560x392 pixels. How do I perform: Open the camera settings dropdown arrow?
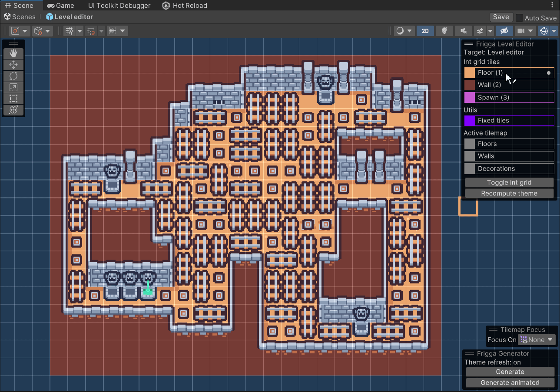530,31
